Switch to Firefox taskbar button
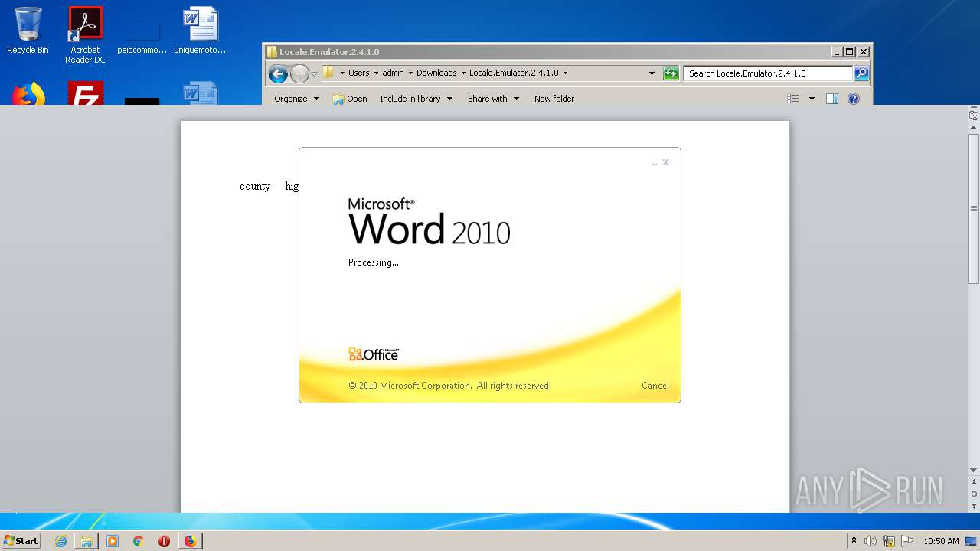The height and width of the screenshot is (551, 980). point(190,541)
